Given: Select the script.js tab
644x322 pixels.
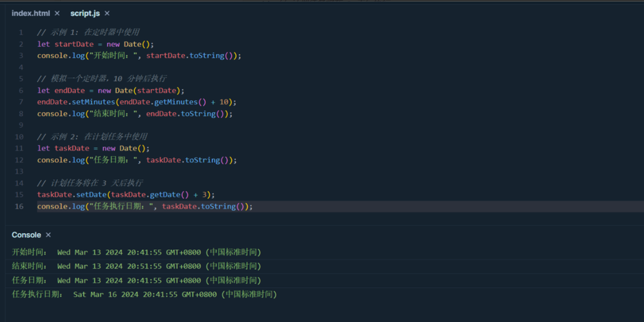Looking at the screenshot, I should pos(85,13).
